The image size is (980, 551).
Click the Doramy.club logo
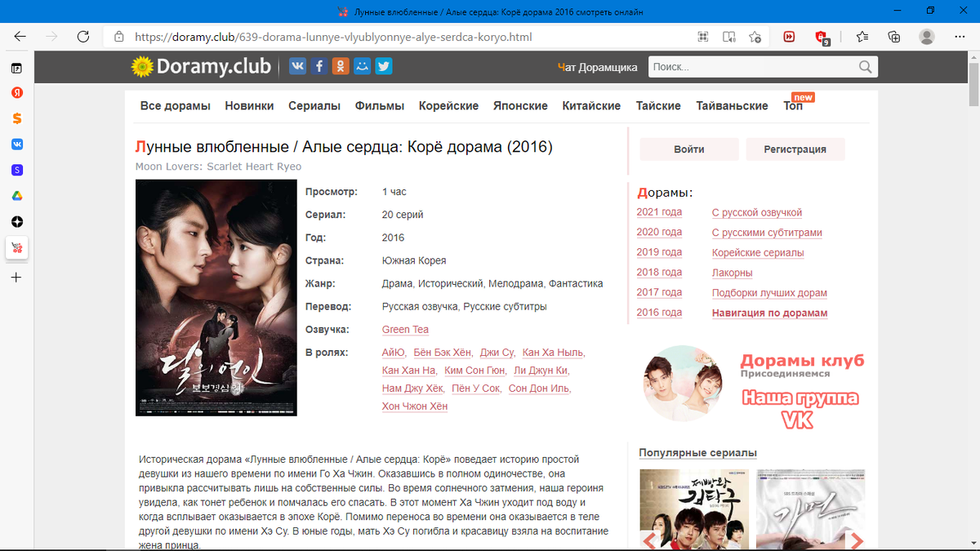click(201, 66)
